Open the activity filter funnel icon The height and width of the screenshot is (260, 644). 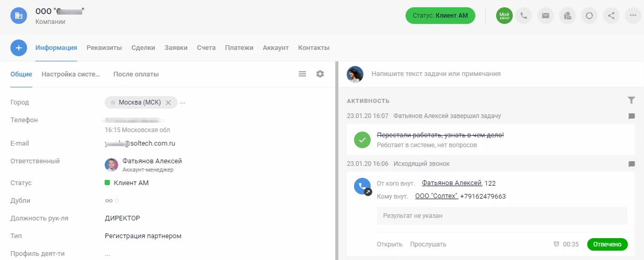click(631, 100)
